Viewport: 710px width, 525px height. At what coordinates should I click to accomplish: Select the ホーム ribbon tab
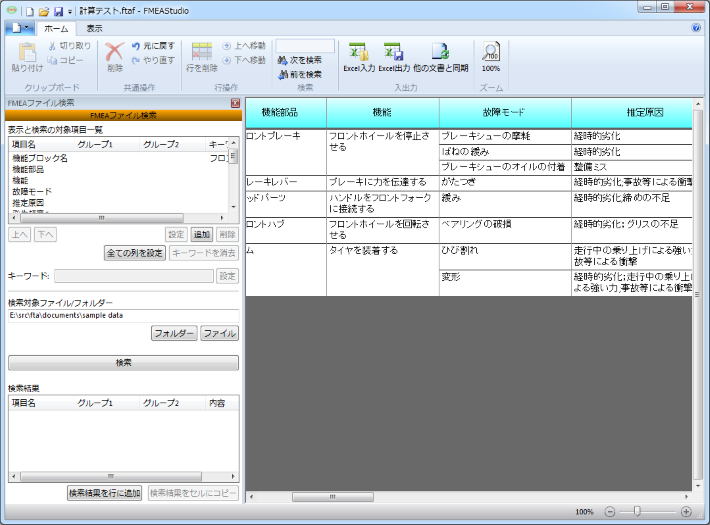point(55,29)
